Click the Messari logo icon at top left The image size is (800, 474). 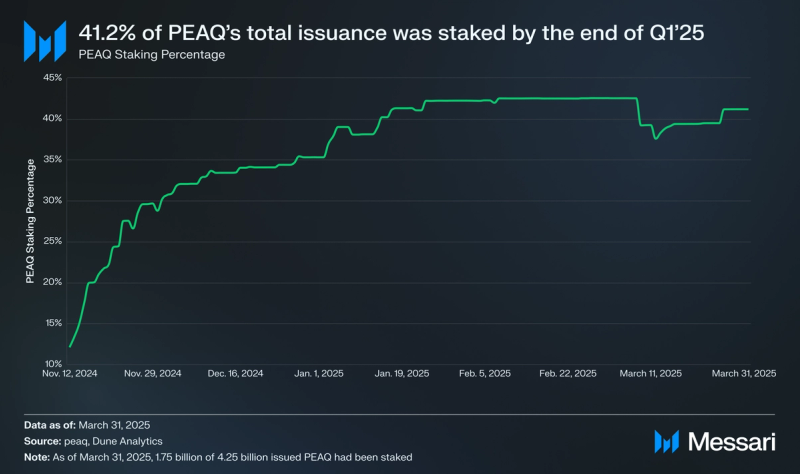45,41
